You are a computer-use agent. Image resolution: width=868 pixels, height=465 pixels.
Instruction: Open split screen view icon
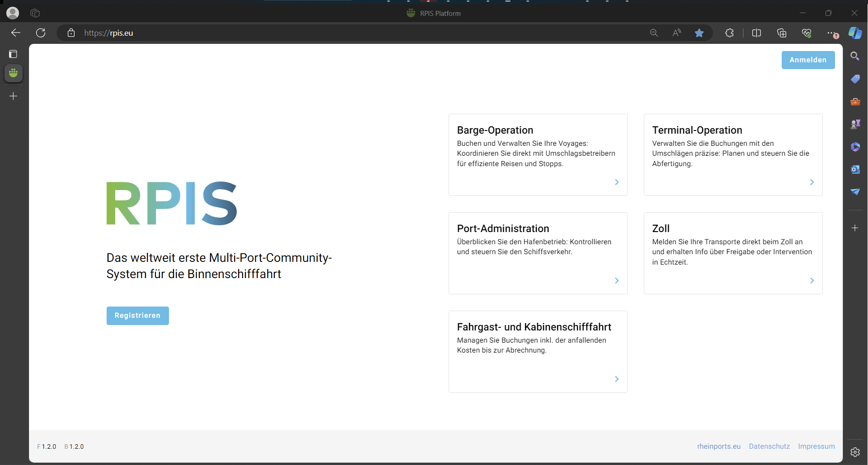tap(756, 33)
